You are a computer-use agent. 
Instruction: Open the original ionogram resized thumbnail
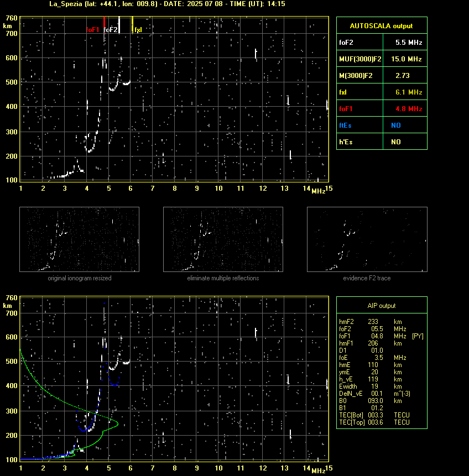pyautogui.click(x=79, y=239)
